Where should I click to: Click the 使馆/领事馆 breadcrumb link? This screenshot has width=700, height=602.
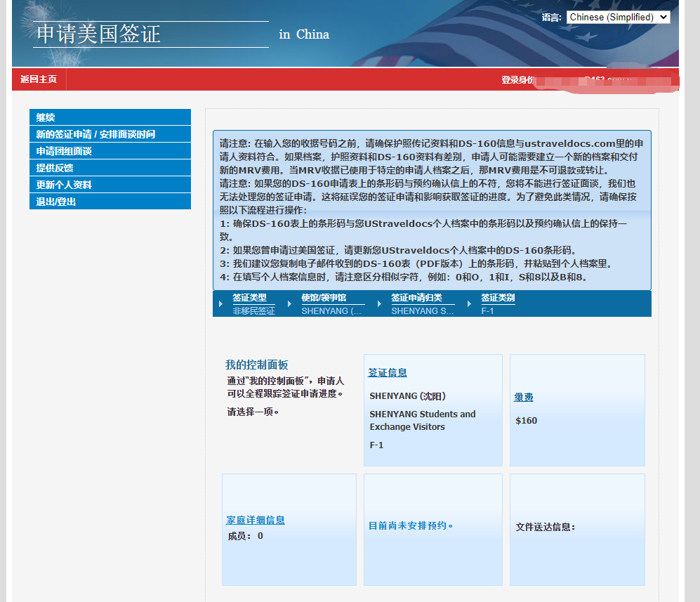[x=324, y=297]
